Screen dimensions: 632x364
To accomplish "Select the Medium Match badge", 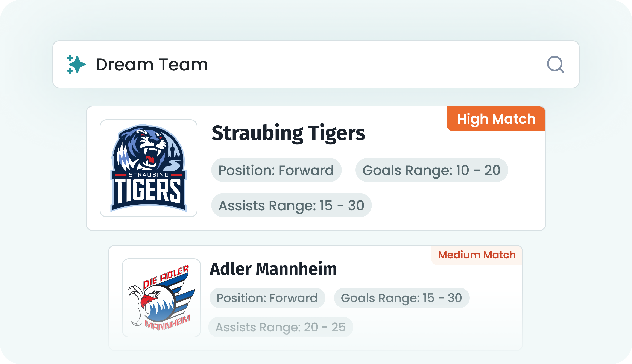I will point(477,255).
